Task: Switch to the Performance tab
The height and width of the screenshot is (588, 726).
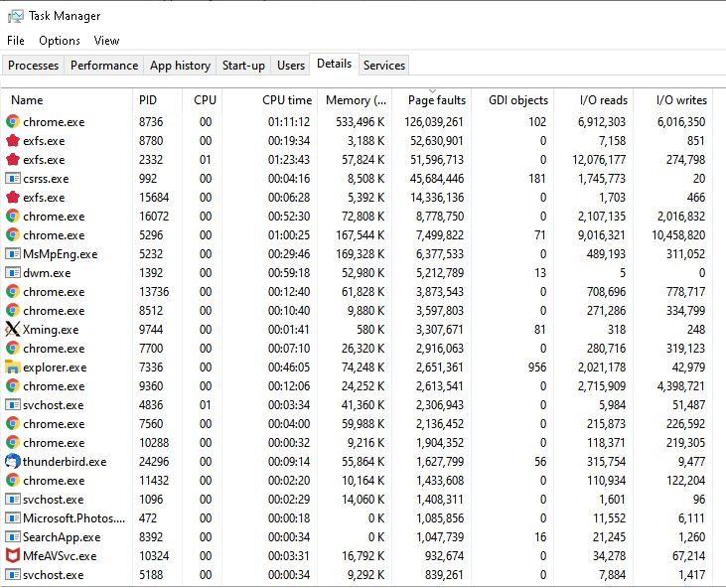Action: [104, 66]
